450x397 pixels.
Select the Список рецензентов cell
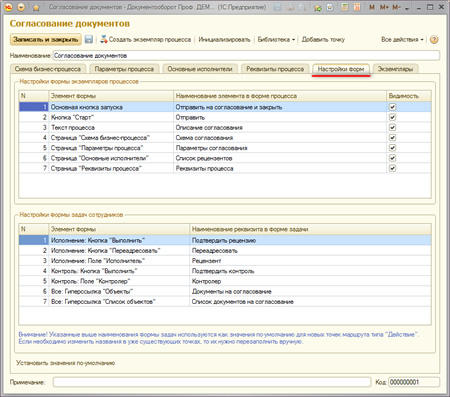tap(280, 158)
